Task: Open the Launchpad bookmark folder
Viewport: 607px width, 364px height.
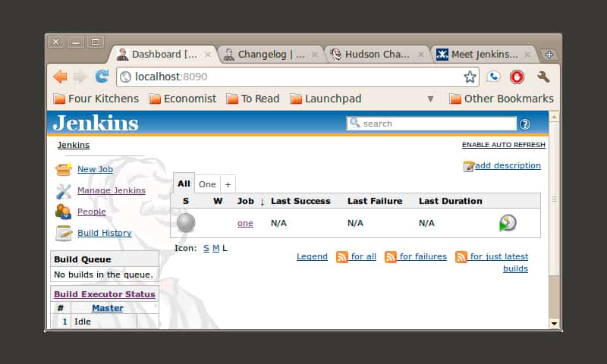Action: pyautogui.click(x=326, y=99)
